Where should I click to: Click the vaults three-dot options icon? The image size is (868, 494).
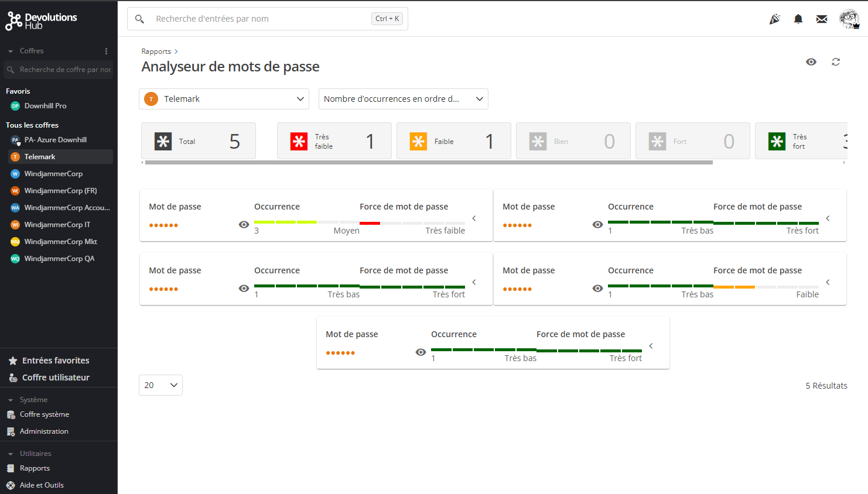coord(106,51)
